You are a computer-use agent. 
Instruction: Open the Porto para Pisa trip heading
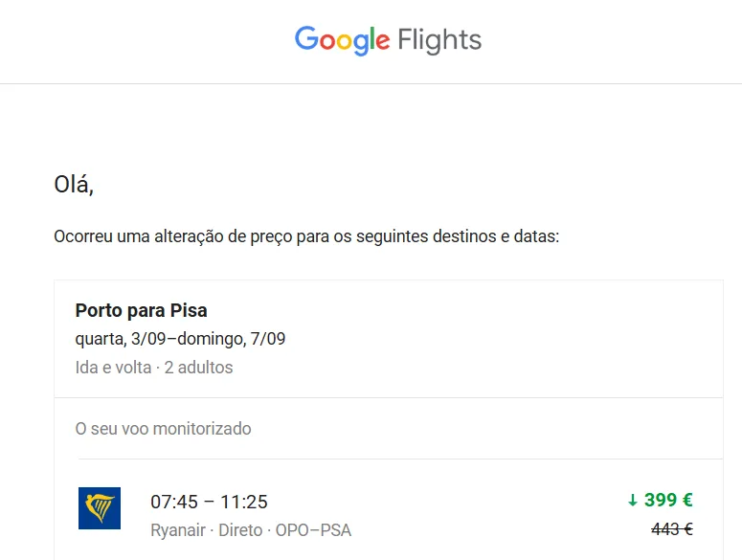(x=141, y=310)
